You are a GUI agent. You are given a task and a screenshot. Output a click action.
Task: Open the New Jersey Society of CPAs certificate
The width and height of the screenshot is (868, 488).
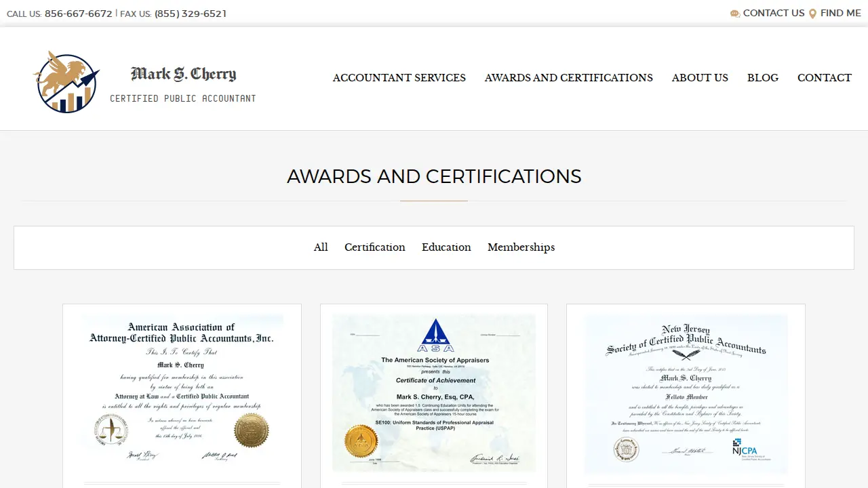coord(686,393)
